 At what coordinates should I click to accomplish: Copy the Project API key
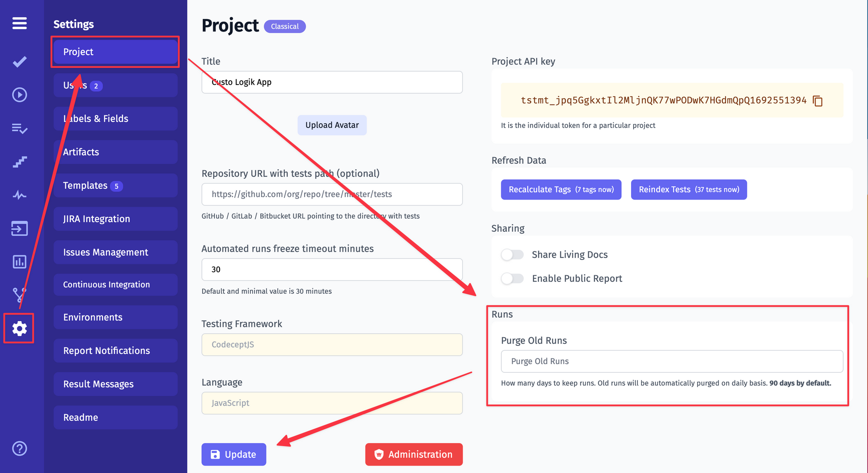point(818,101)
